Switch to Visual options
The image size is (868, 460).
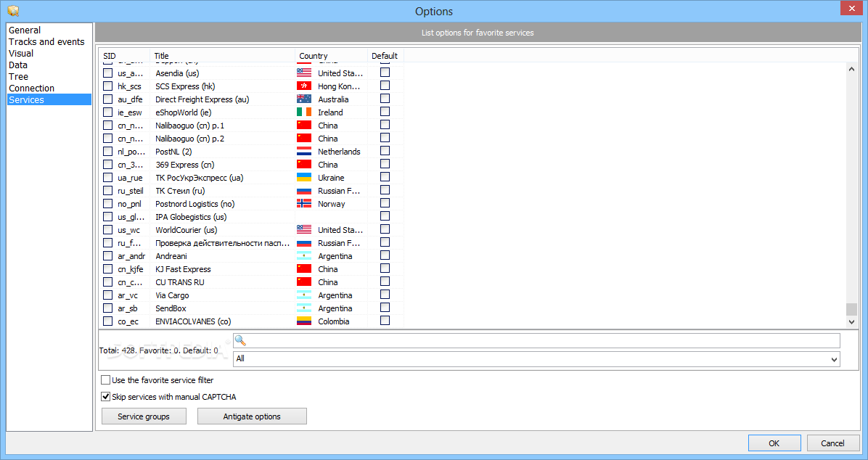coord(21,53)
